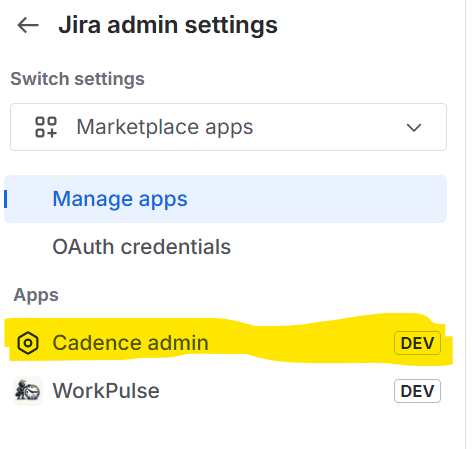475x449 pixels.
Task: Go back using the left arrow icon
Action: tap(28, 25)
